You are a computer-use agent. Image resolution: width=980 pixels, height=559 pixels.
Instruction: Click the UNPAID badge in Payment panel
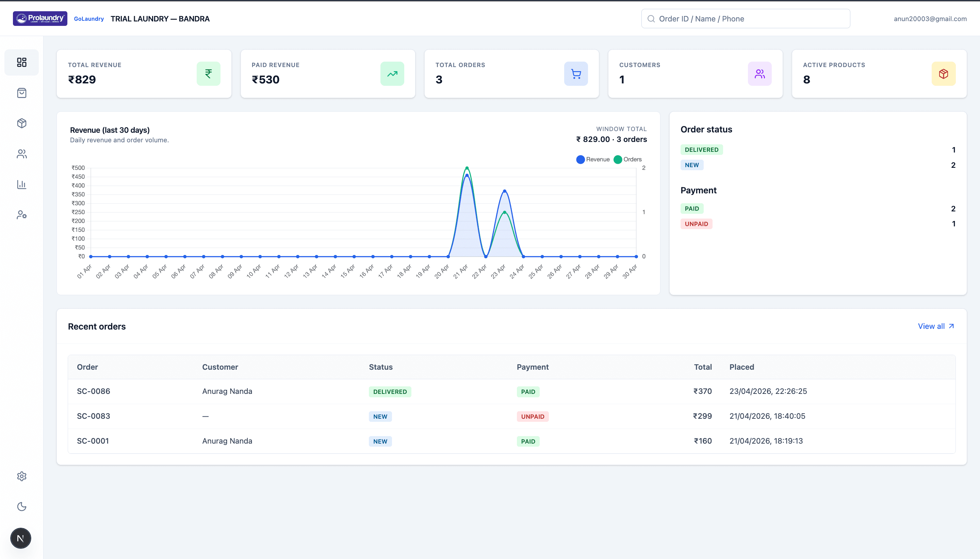click(697, 224)
